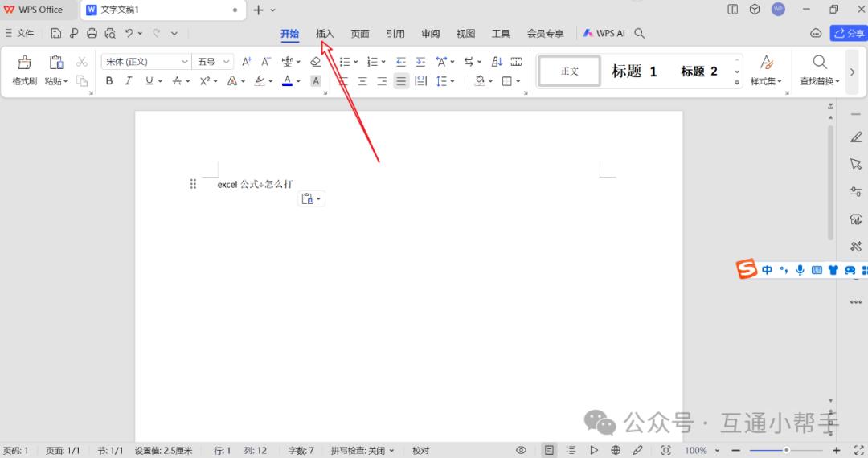Image resolution: width=868 pixels, height=458 pixels.
Task: Increase font size with A+ icon
Action: click(247, 61)
